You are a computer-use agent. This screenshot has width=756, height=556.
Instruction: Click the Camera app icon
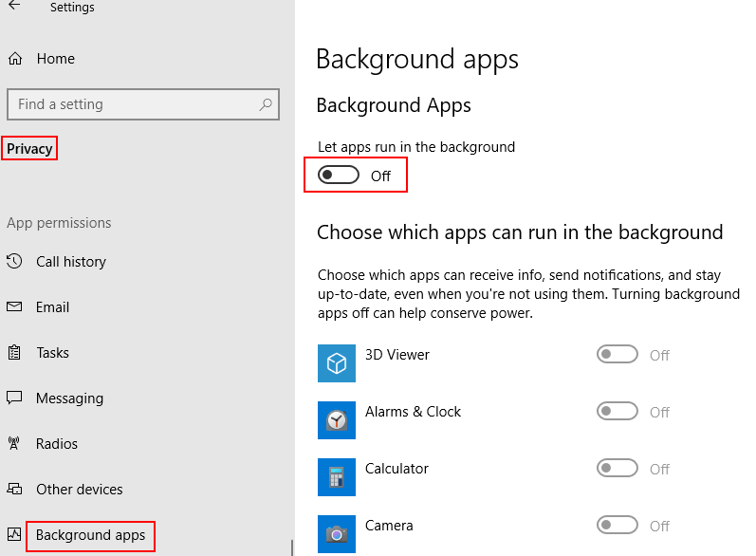click(x=337, y=534)
